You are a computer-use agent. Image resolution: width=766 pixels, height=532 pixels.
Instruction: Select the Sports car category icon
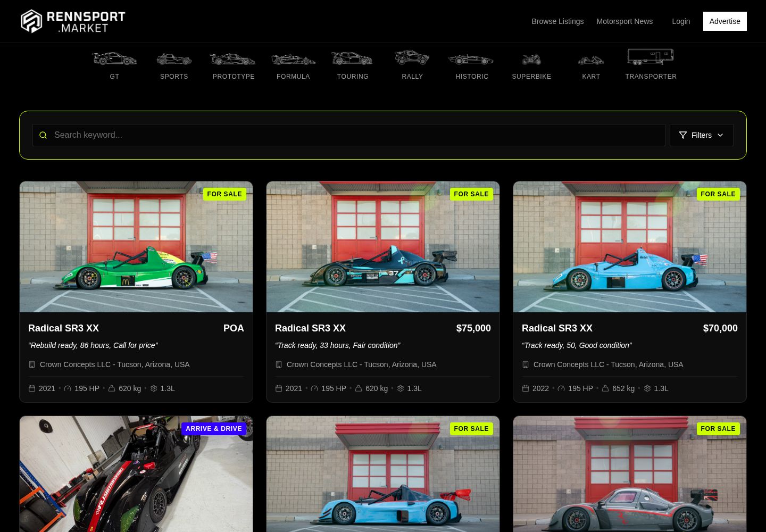(174, 59)
